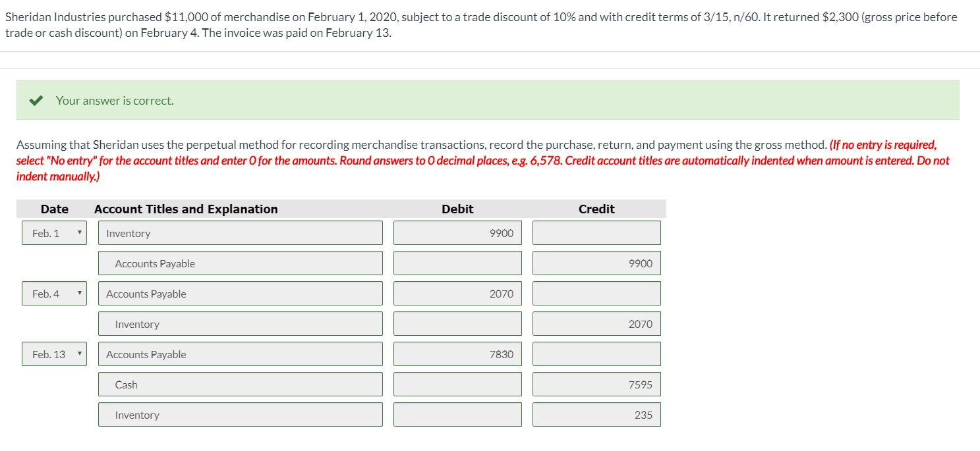Click the Your answer is correct message
The height and width of the screenshot is (451, 980).
(x=115, y=100)
